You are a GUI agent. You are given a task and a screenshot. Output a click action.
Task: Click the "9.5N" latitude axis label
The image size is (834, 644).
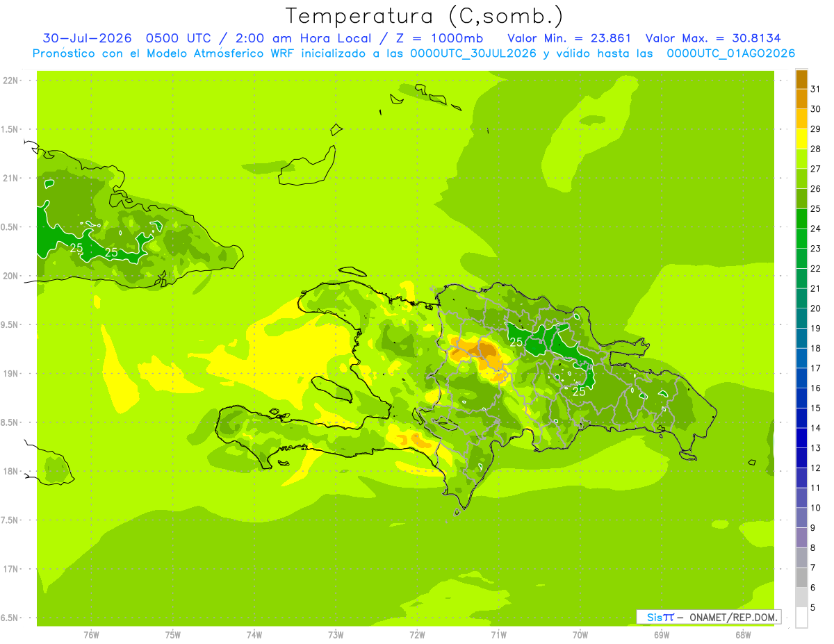[x=10, y=324]
